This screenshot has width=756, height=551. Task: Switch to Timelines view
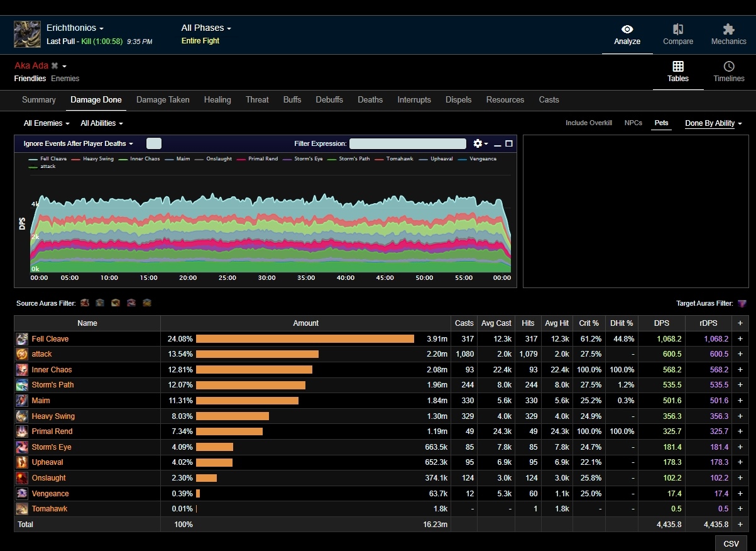(x=728, y=72)
